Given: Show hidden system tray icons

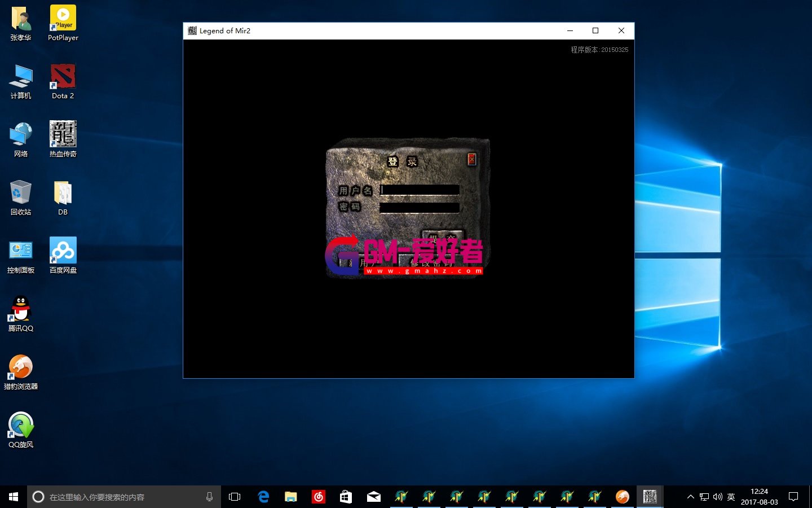Looking at the screenshot, I should [690, 497].
